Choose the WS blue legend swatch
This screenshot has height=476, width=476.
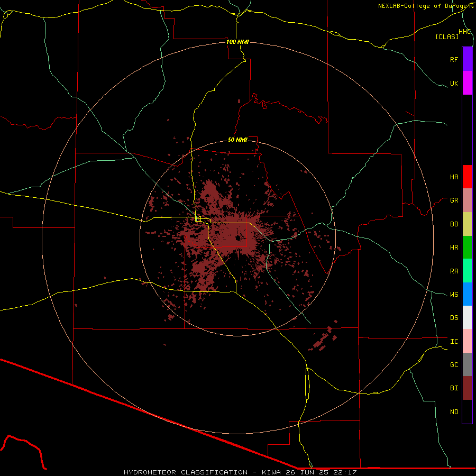click(467, 294)
